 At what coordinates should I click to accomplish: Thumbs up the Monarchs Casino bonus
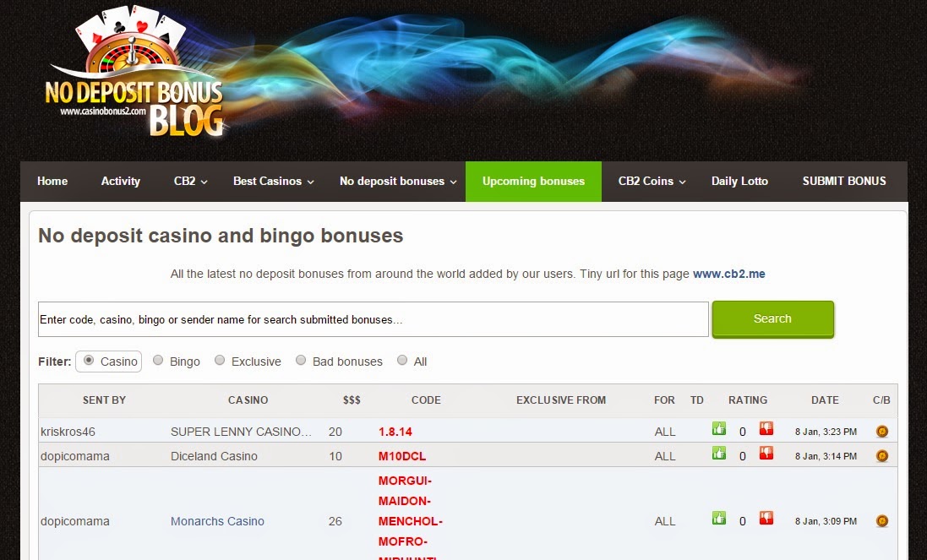click(719, 518)
